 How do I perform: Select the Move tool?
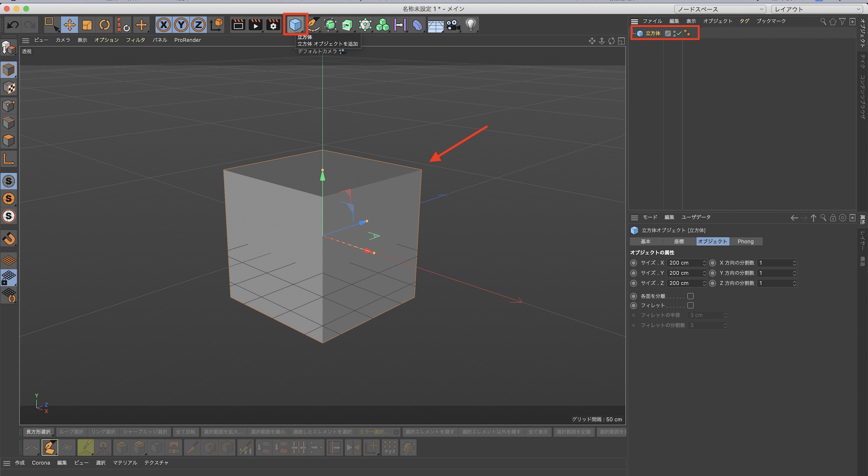pos(69,25)
